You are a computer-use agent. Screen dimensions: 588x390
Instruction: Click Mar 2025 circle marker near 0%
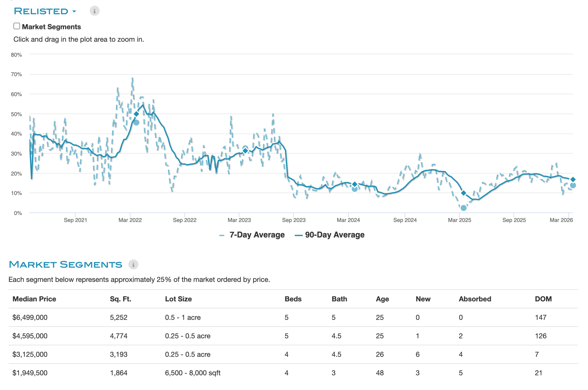click(x=463, y=208)
